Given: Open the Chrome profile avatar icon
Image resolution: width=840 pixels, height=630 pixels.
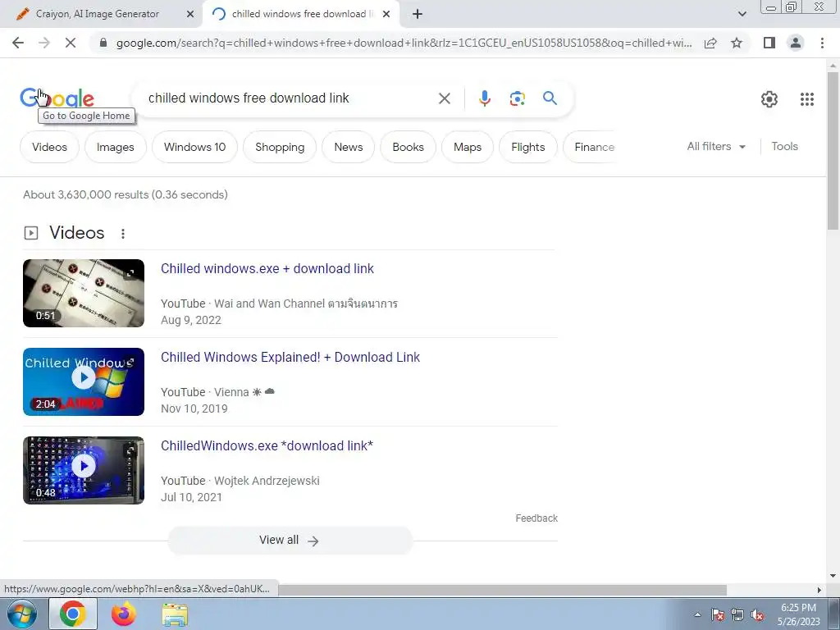Looking at the screenshot, I should pyautogui.click(x=796, y=43).
